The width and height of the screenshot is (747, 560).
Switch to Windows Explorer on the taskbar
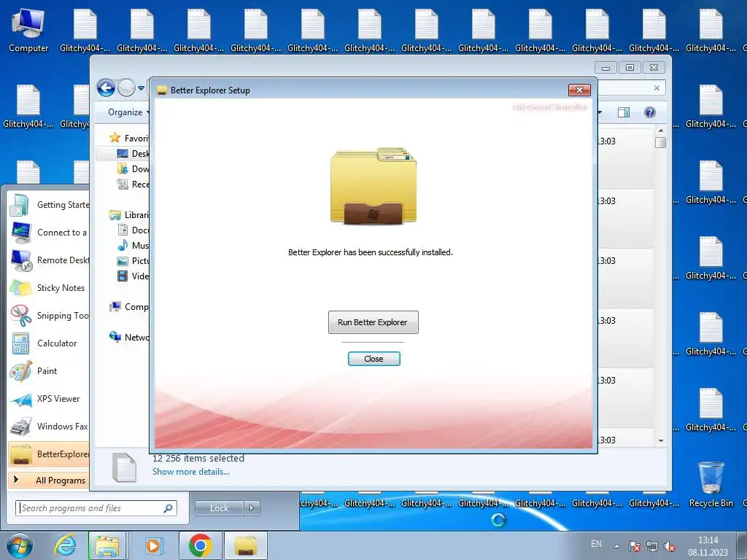point(107,545)
